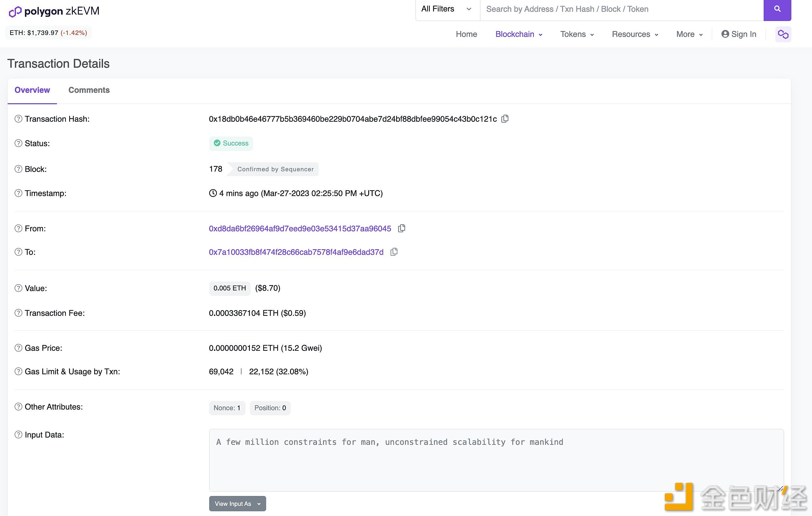
Task: Click the help icon beside Input Data
Action: click(18, 435)
